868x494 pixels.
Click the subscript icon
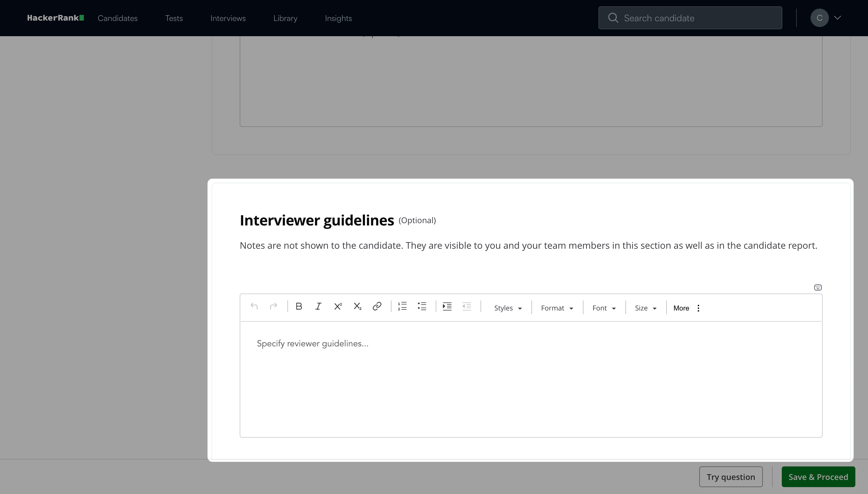(357, 306)
